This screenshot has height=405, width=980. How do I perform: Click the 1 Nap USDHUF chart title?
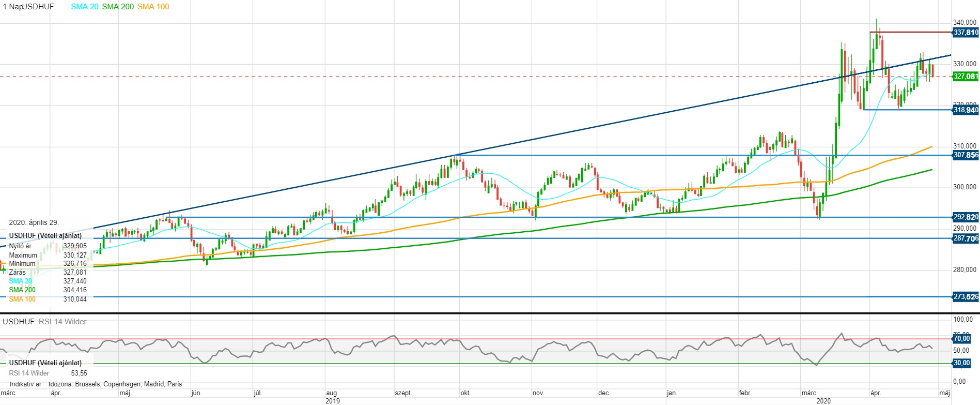tap(28, 7)
